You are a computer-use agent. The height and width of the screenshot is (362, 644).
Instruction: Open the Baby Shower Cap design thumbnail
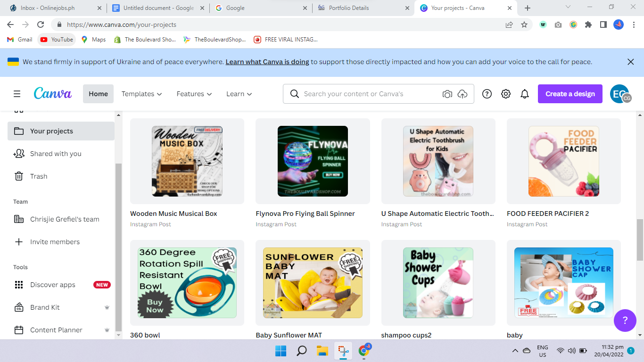pyautogui.click(x=564, y=283)
